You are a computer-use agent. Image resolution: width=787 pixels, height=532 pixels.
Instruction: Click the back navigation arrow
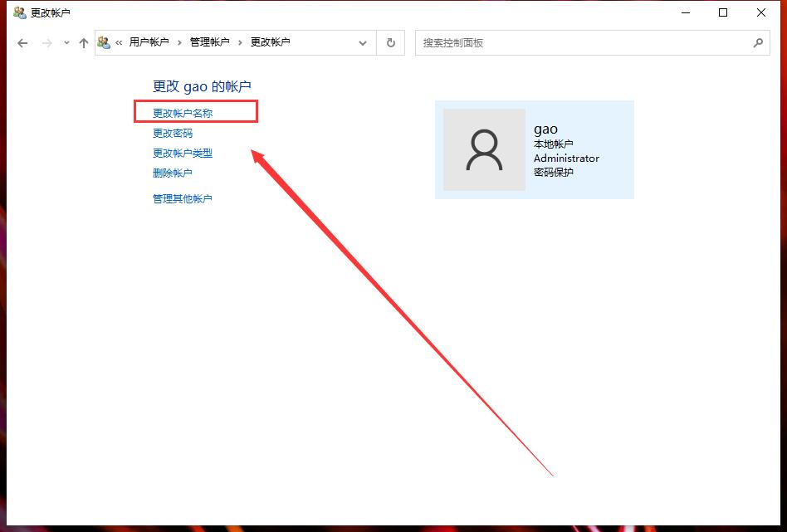(x=22, y=42)
